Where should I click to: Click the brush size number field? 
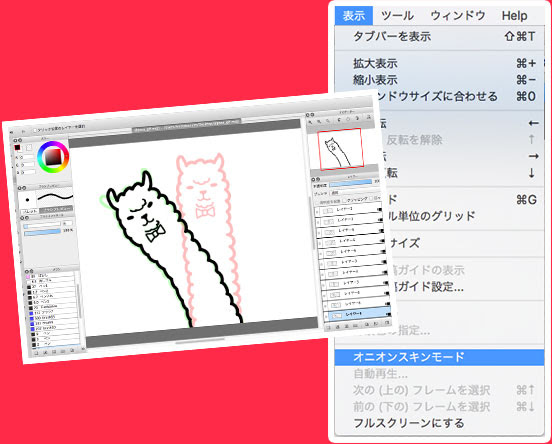pos(67,223)
